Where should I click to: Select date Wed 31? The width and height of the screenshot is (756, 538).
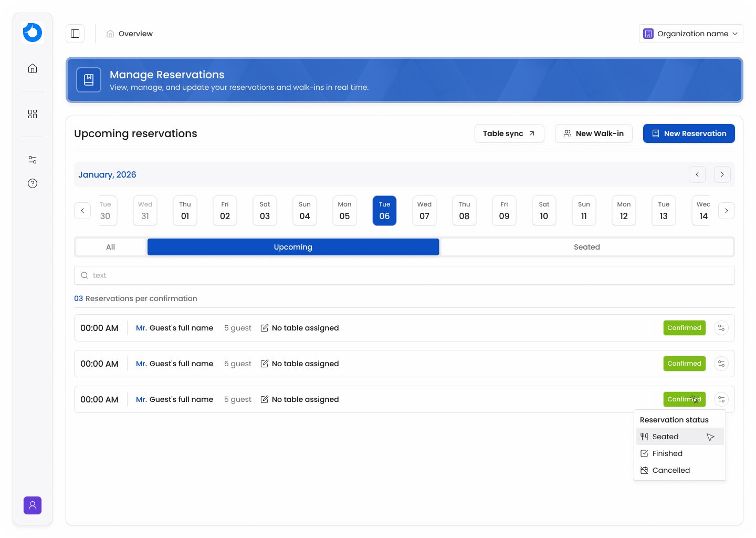click(145, 211)
